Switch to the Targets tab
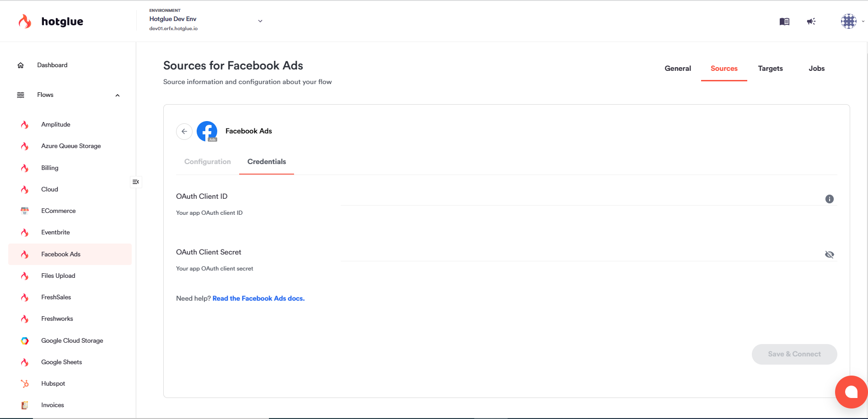The width and height of the screenshot is (868, 419). (771, 69)
